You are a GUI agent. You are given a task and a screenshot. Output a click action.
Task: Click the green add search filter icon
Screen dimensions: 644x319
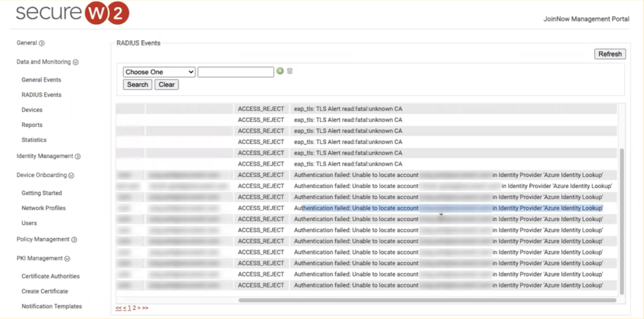[x=280, y=71]
